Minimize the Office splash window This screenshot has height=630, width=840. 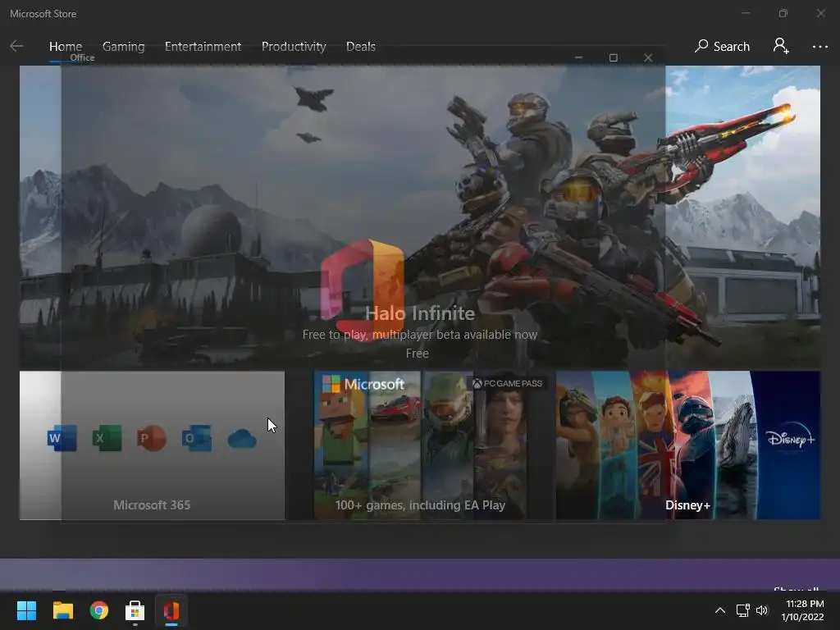point(578,57)
